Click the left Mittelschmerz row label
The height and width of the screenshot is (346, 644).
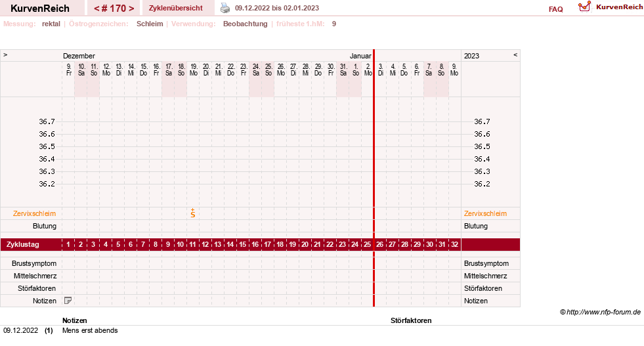[x=35, y=276]
